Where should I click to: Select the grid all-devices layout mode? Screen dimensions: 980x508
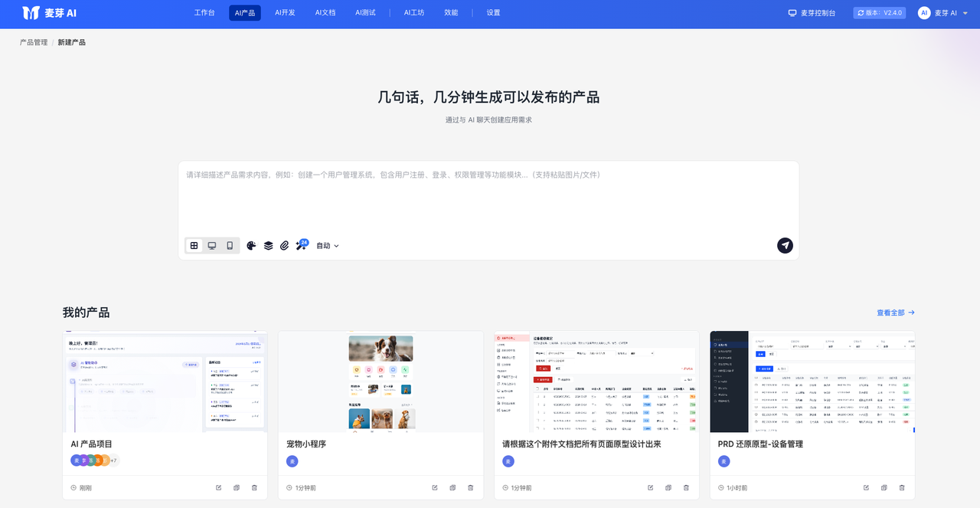[194, 245]
